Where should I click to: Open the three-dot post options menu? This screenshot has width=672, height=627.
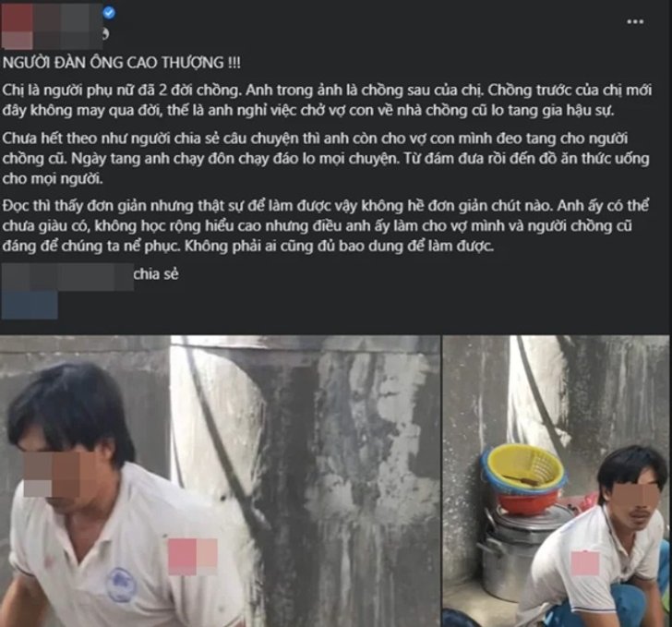click(x=635, y=22)
